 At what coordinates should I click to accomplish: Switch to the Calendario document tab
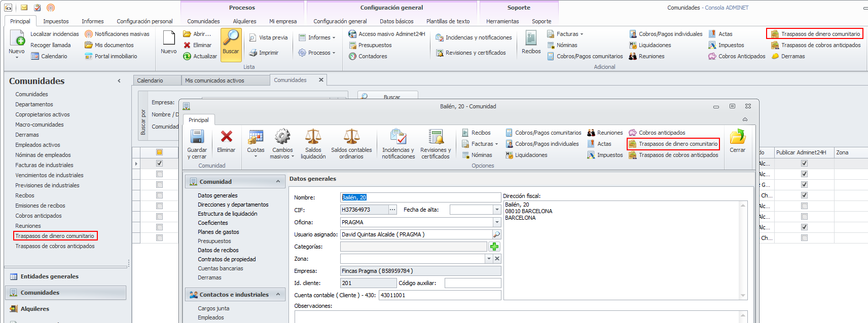(x=150, y=80)
